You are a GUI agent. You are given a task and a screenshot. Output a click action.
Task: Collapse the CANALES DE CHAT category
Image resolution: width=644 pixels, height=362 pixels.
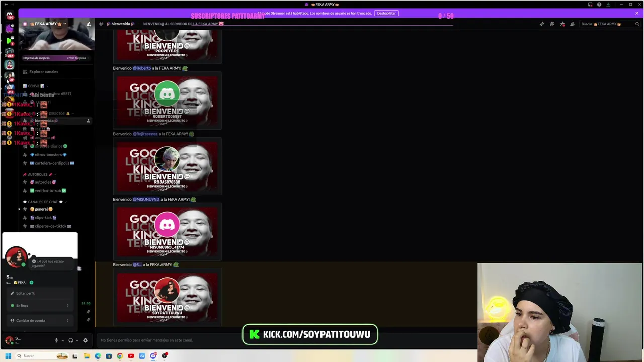(45, 202)
